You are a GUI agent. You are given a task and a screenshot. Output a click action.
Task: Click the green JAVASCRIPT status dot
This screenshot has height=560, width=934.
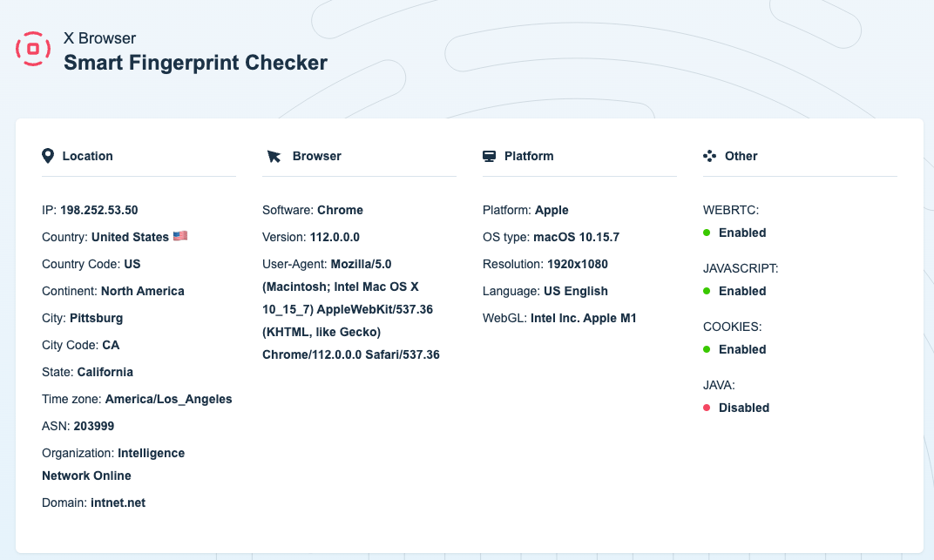[x=707, y=291]
